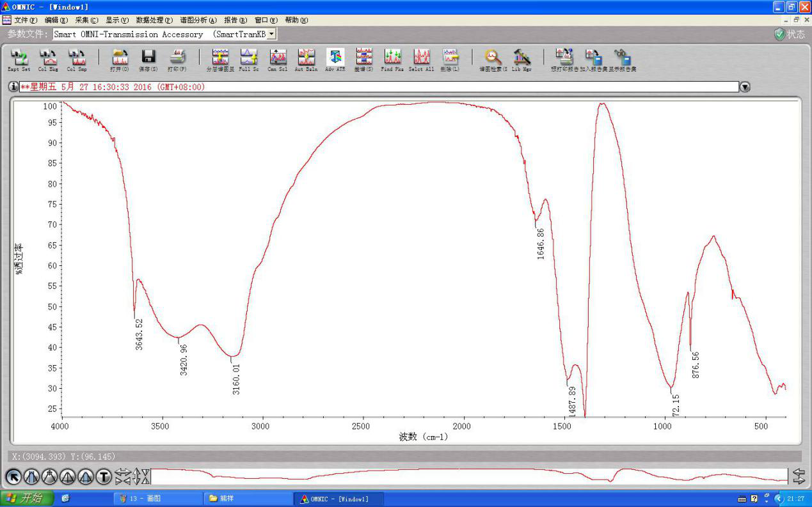Viewport: 812px width, 507px height.
Task: Expand the spectrum title list arrow
Action: click(x=745, y=87)
